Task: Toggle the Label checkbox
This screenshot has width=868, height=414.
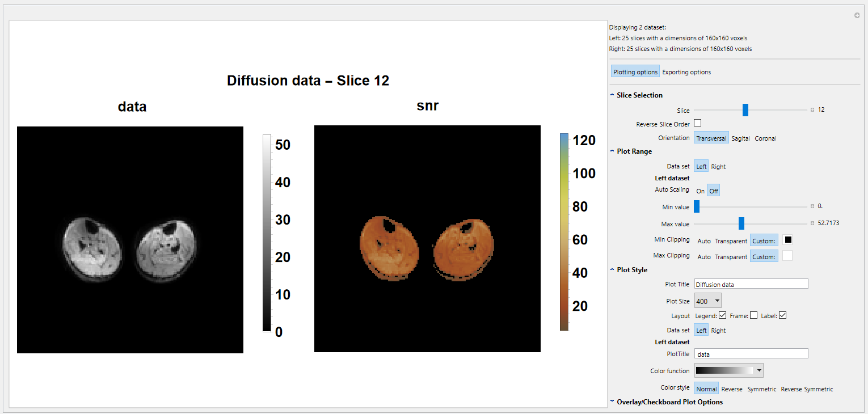Action: [782, 315]
